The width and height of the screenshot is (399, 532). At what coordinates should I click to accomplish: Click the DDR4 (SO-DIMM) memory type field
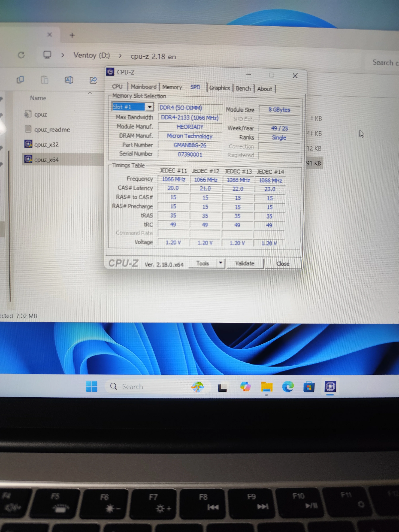[x=190, y=107]
